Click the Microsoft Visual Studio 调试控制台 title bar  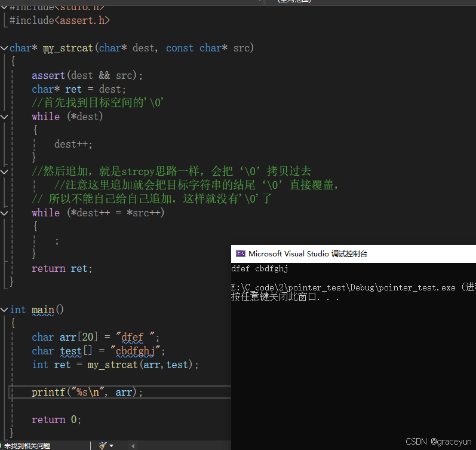pyautogui.click(x=354, y=254)
